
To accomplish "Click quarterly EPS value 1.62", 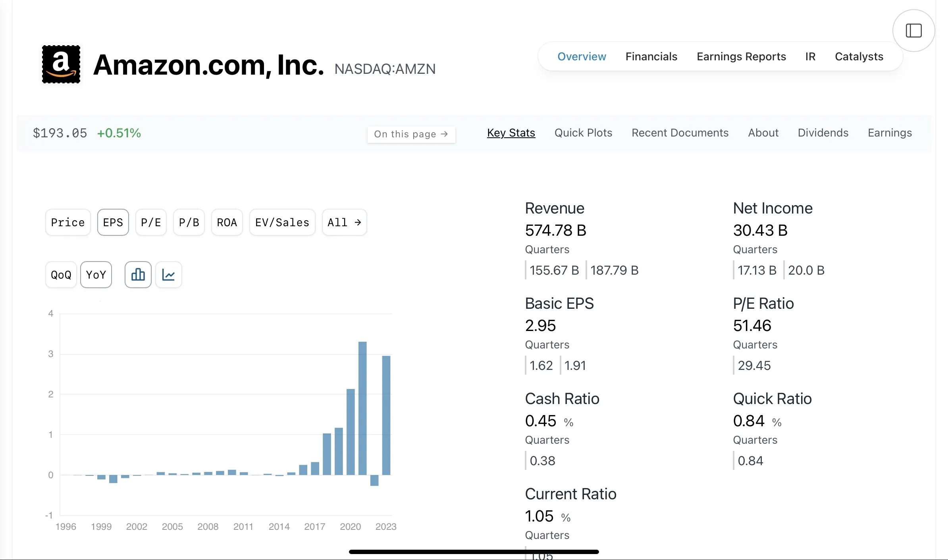I will coord(541,366).
